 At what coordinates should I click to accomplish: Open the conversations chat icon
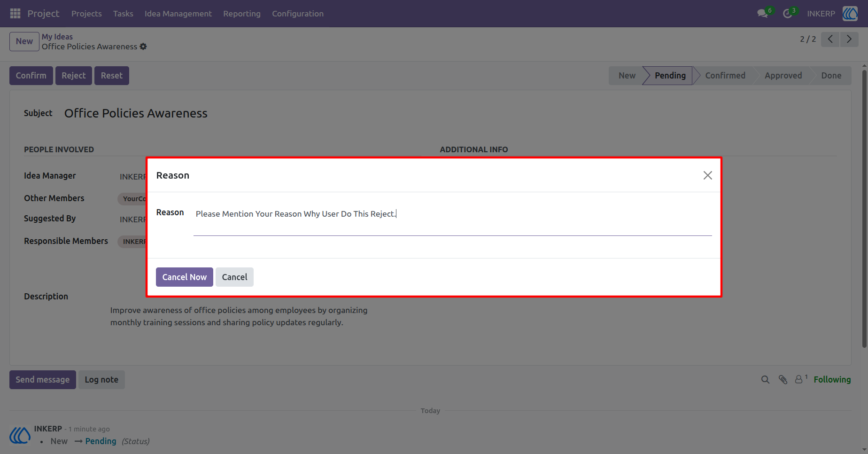[762, 14]
